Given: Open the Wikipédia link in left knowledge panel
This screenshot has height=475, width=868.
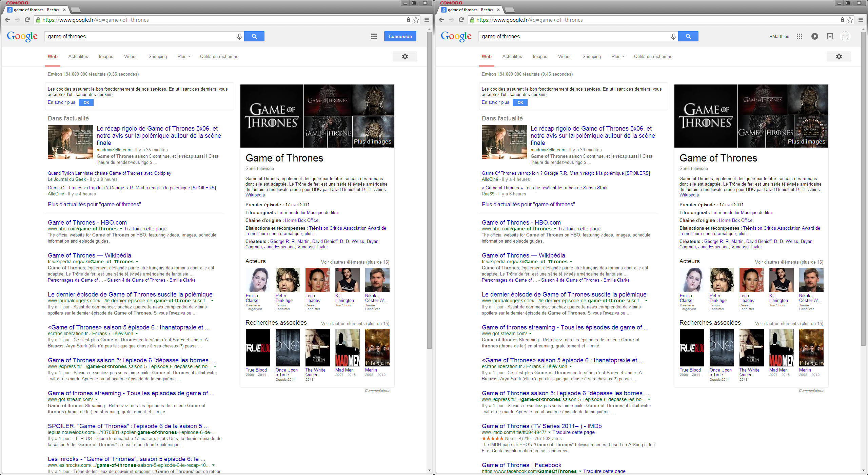Looking at the screenshot, I should coord(255,195).
